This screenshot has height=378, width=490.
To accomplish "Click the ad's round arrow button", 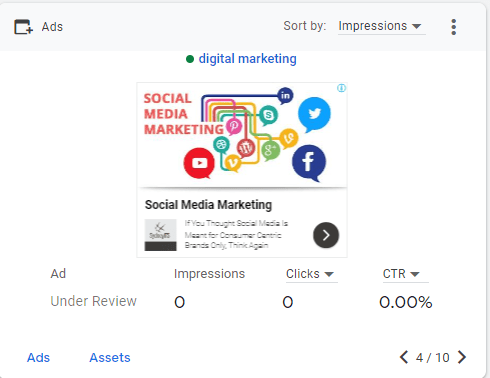I will pos(326,235).
